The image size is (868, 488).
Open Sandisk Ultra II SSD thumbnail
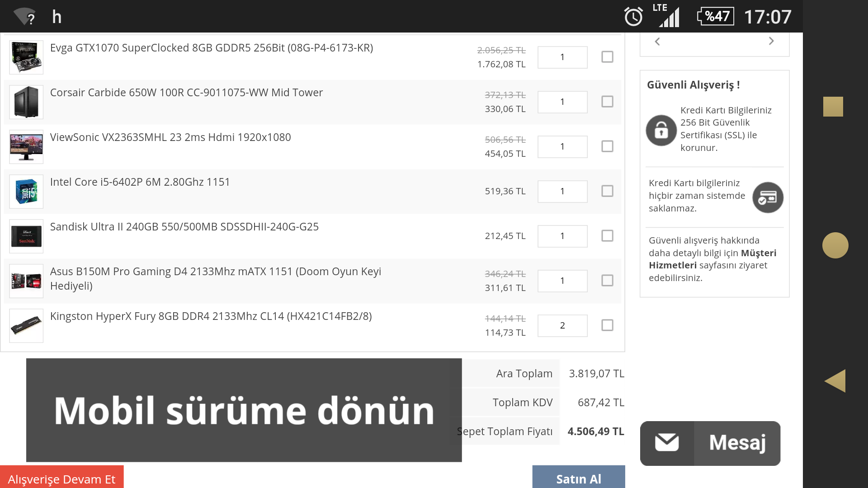click(26, 236)
